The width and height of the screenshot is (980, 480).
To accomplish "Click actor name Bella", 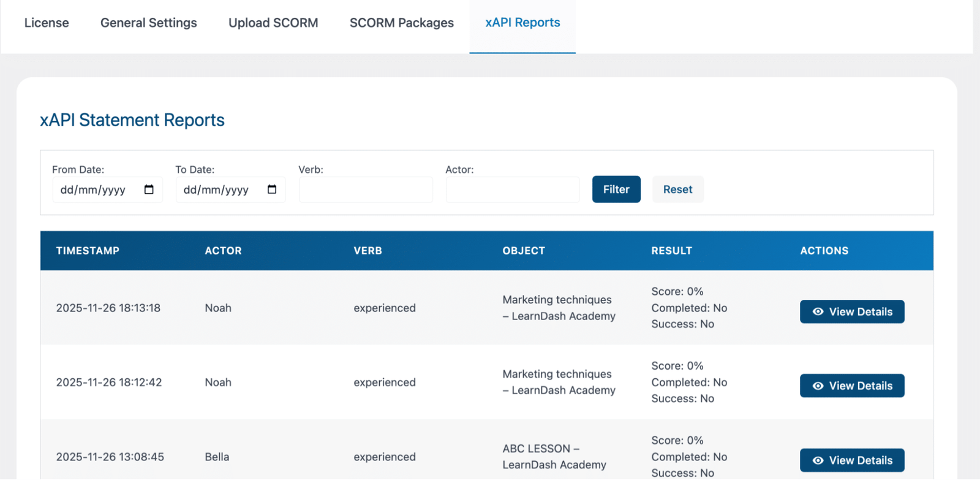I will click(x=217, y=457).
